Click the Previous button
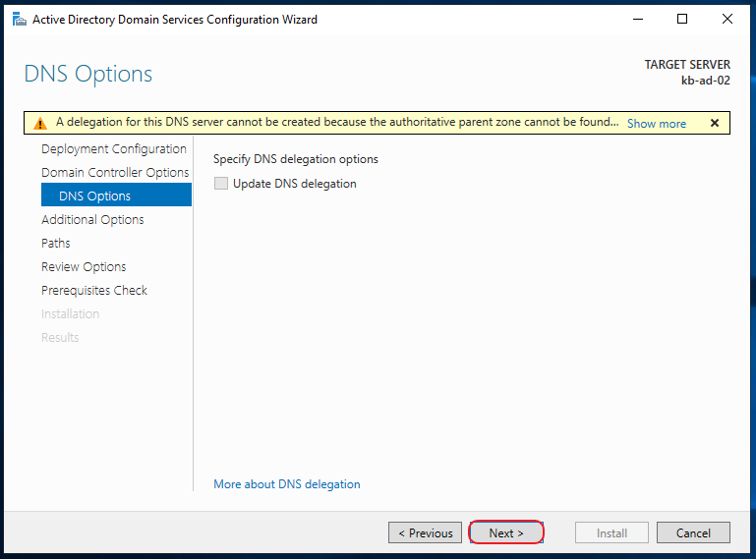 (x=426, y=532)
